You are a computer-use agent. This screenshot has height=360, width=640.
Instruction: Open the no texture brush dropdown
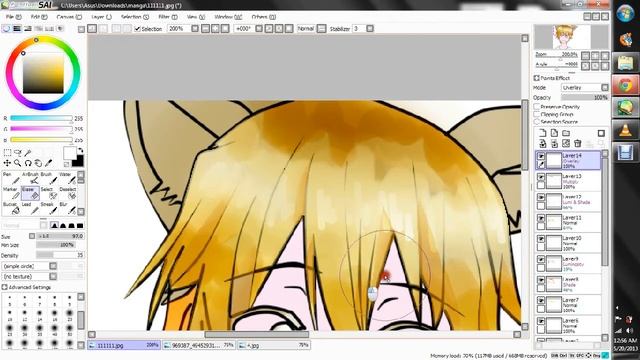53,276
